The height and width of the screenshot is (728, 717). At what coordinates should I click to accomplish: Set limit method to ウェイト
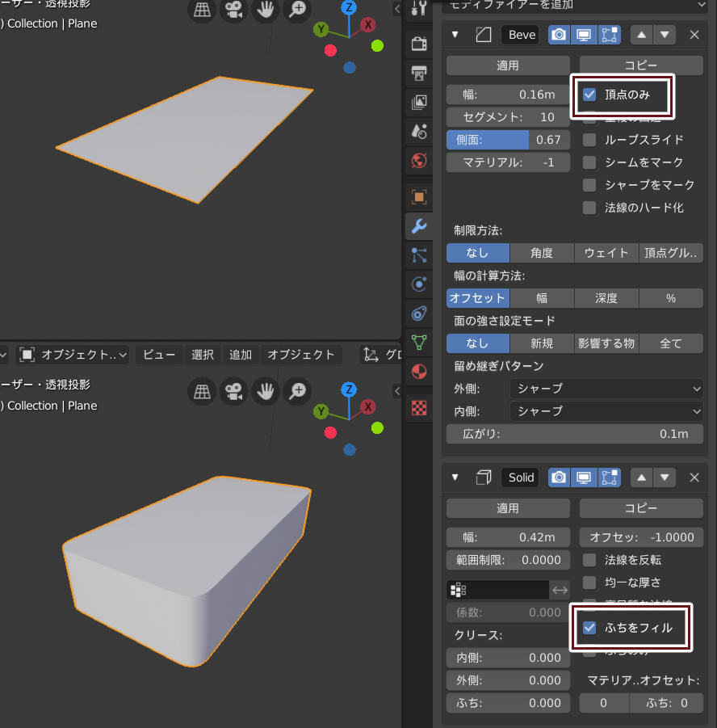[x=606, y=253]
